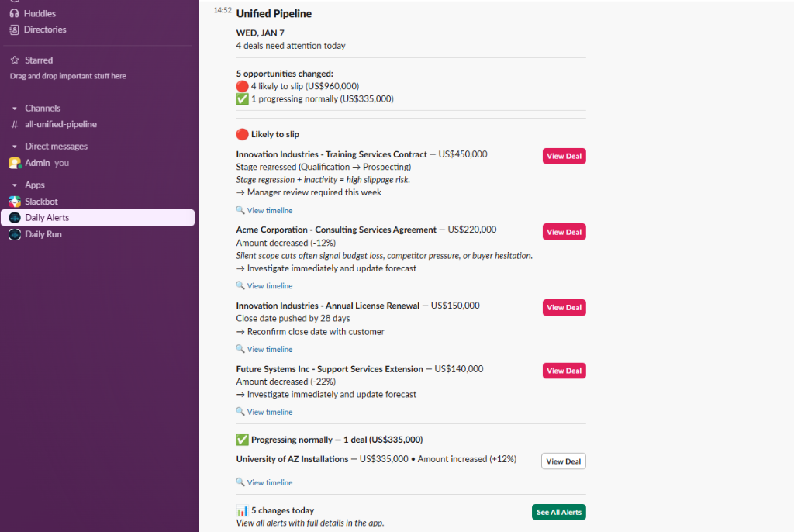The image size is (794, 532).
Task: Click View Deal for Innovation Industries Training Services
Action: [x=564, y=156]
